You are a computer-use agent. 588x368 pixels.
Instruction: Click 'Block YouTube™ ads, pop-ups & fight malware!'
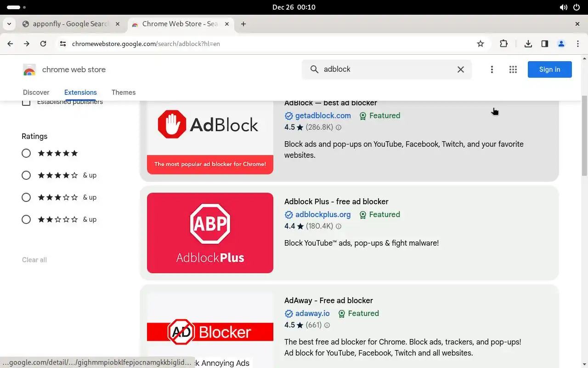362,243
